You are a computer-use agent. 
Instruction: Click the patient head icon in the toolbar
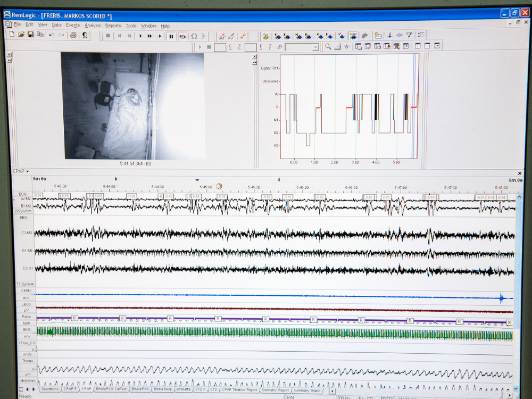85,35
